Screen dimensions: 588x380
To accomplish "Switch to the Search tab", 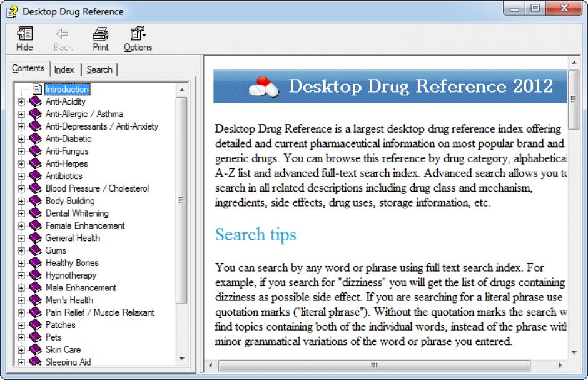I will pos(99,69).
